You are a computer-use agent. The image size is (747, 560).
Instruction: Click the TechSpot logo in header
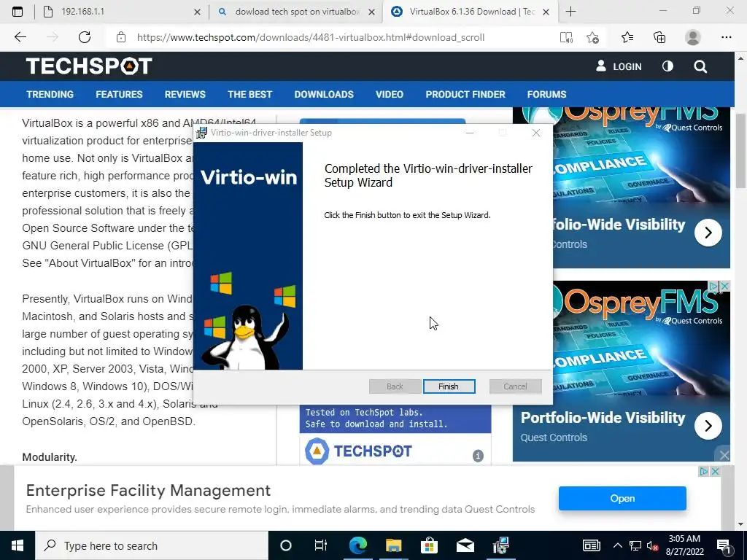(89, 66)
